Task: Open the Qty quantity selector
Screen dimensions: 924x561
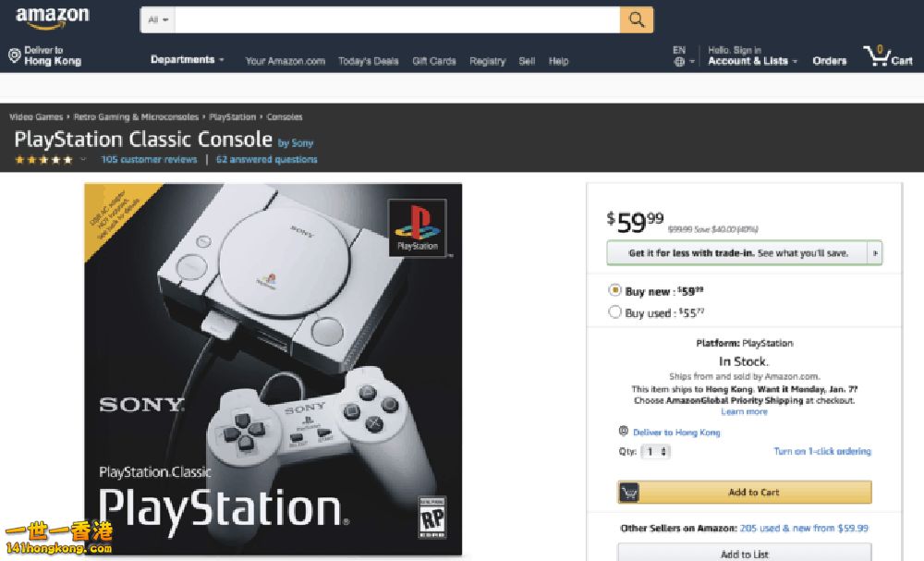Action: click(655, 451)
